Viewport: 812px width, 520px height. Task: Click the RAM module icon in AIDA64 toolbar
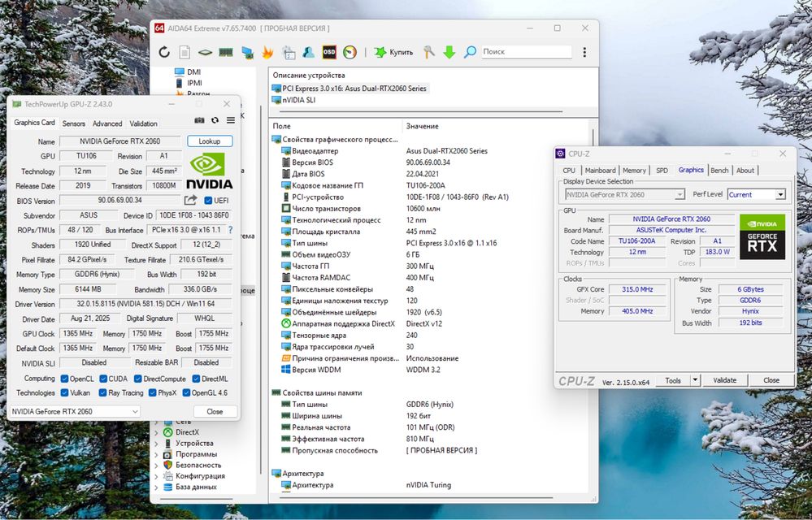[x=225, y=52]
